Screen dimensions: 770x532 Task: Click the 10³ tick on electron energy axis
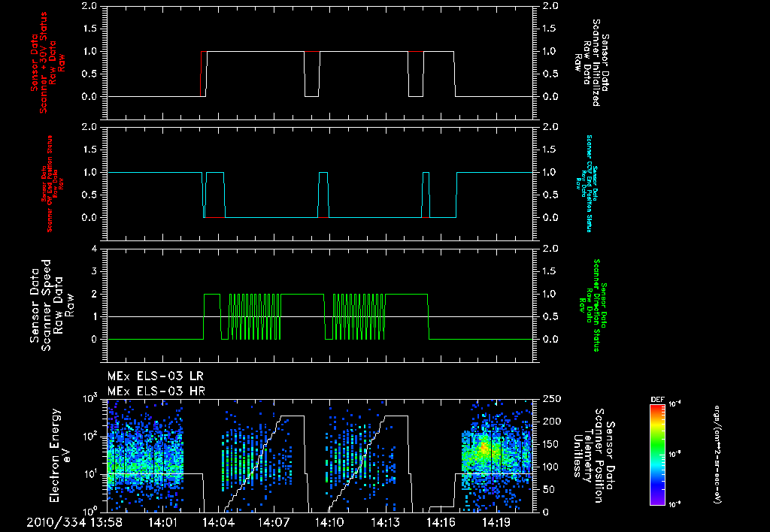[x=89, y=398]
